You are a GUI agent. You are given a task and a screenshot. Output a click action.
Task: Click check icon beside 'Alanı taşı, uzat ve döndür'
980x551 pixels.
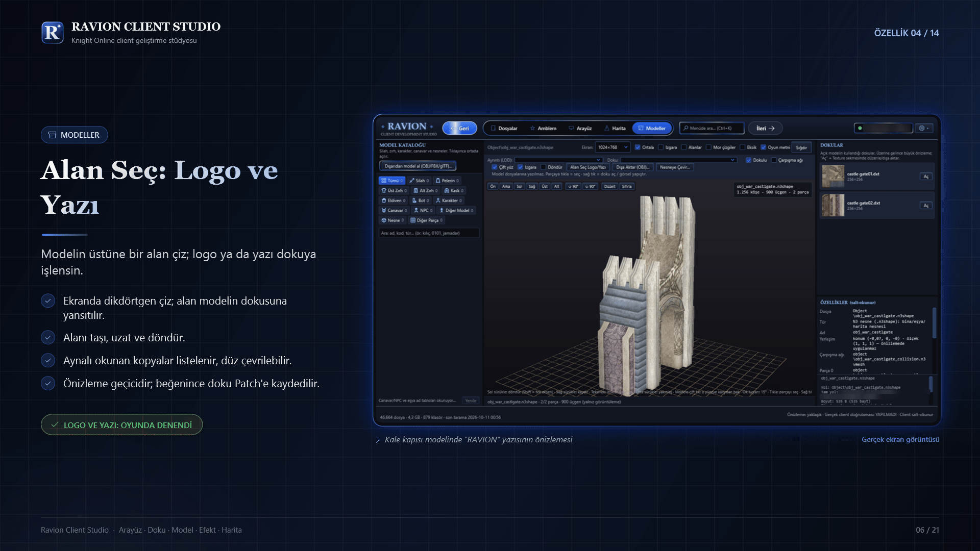(48, 337)
